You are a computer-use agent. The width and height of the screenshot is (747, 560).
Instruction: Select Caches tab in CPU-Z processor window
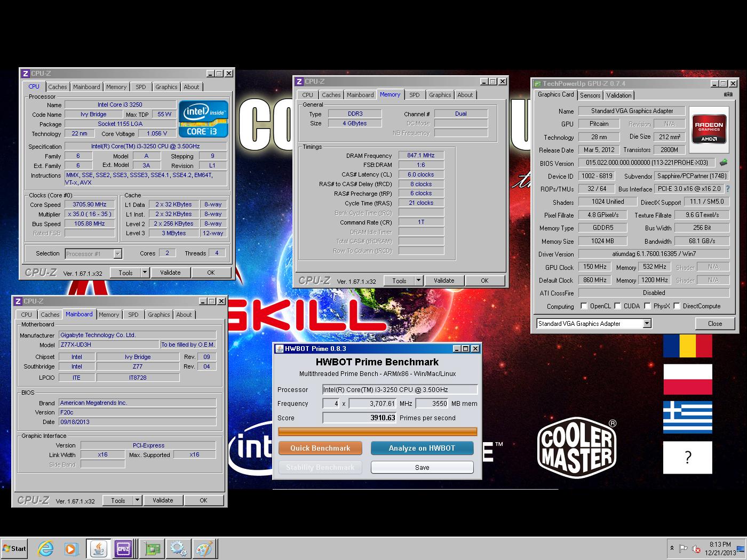(x=58, y=87)
